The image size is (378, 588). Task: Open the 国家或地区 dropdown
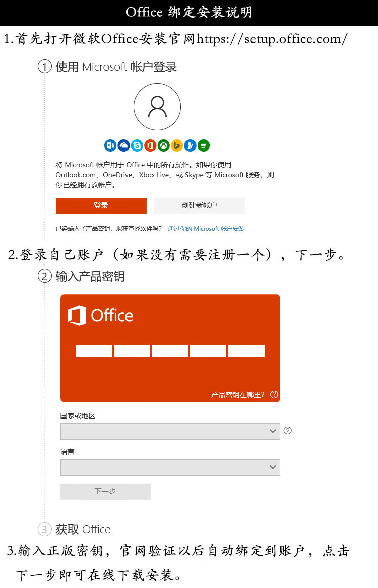click(x=170, y=431)
